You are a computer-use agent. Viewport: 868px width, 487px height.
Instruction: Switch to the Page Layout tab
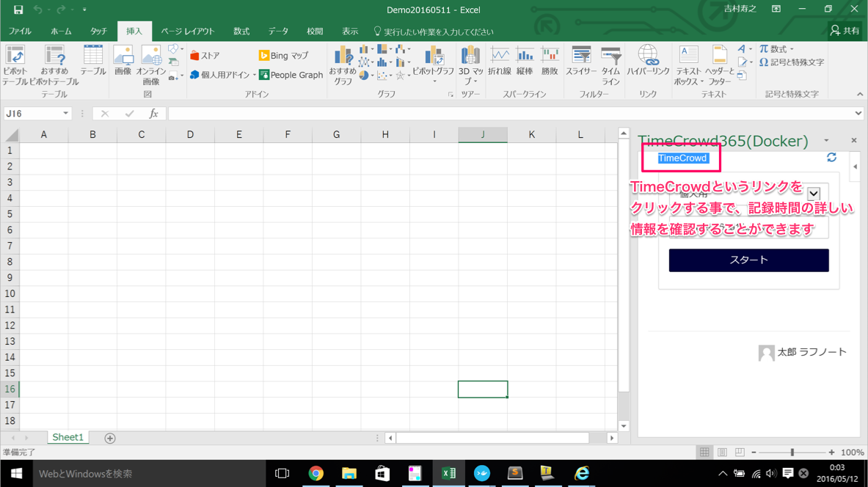tap(188, 32)
